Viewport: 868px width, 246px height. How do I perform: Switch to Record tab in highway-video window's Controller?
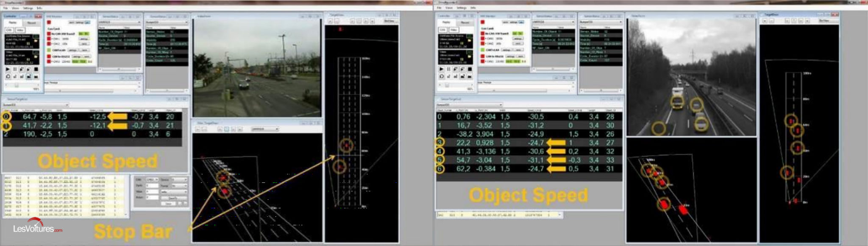click(x=465, y=22)
